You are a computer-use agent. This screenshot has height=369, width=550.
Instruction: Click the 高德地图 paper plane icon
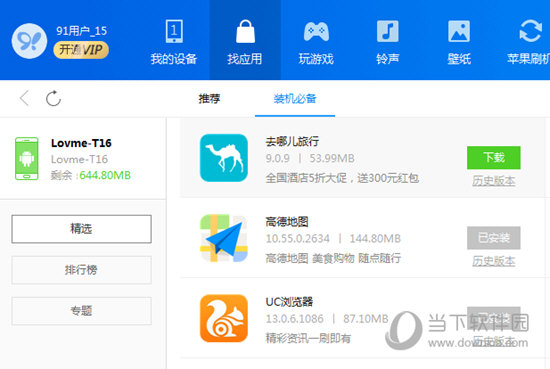tap(224, 238)
